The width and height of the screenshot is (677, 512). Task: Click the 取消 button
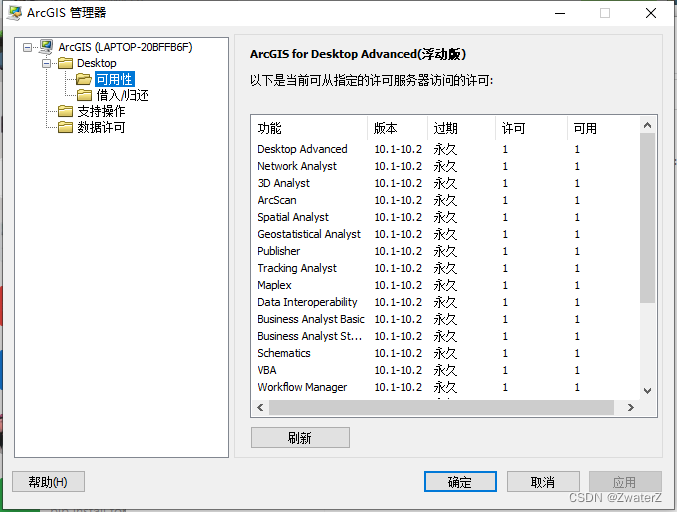[543, 482]
